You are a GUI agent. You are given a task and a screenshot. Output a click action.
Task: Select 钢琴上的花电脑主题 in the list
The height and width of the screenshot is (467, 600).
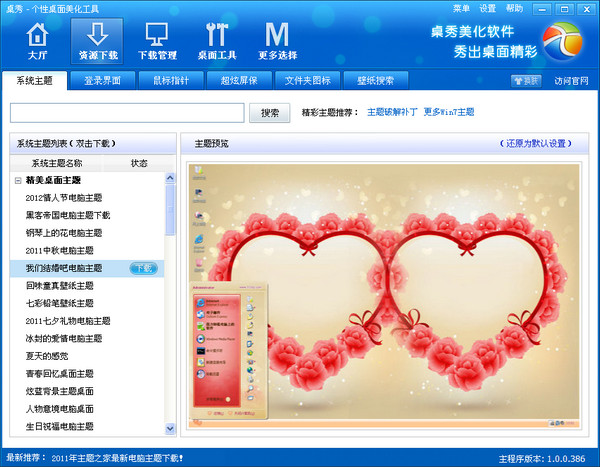tap(64, 233)
